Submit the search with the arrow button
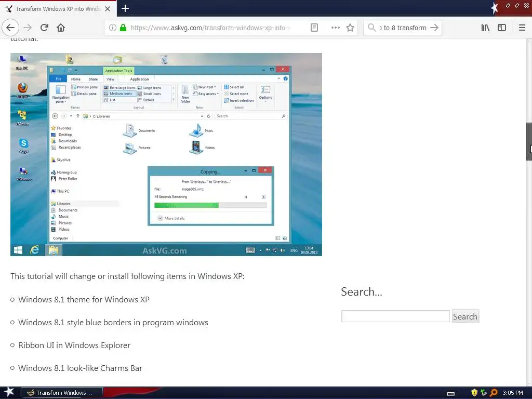 click(x=434, y=28)
